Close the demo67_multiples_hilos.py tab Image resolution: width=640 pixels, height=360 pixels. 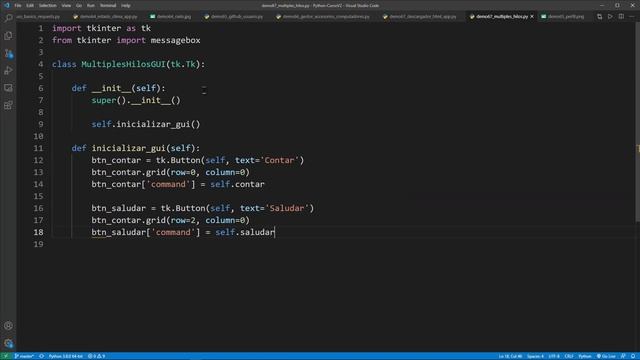click(532, 17)
